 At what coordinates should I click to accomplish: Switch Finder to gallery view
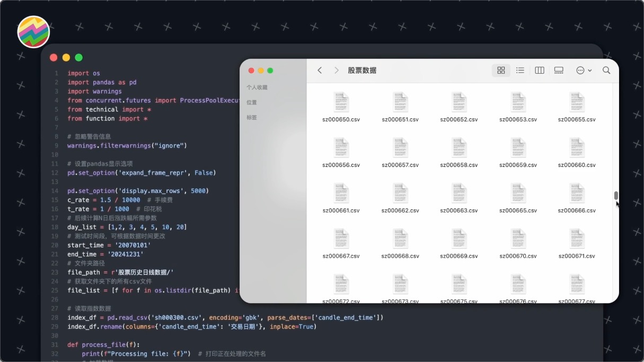559,70
